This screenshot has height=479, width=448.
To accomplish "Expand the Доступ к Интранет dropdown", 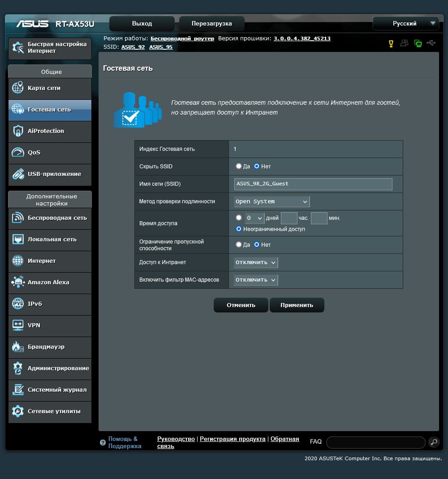I will 256,262.
